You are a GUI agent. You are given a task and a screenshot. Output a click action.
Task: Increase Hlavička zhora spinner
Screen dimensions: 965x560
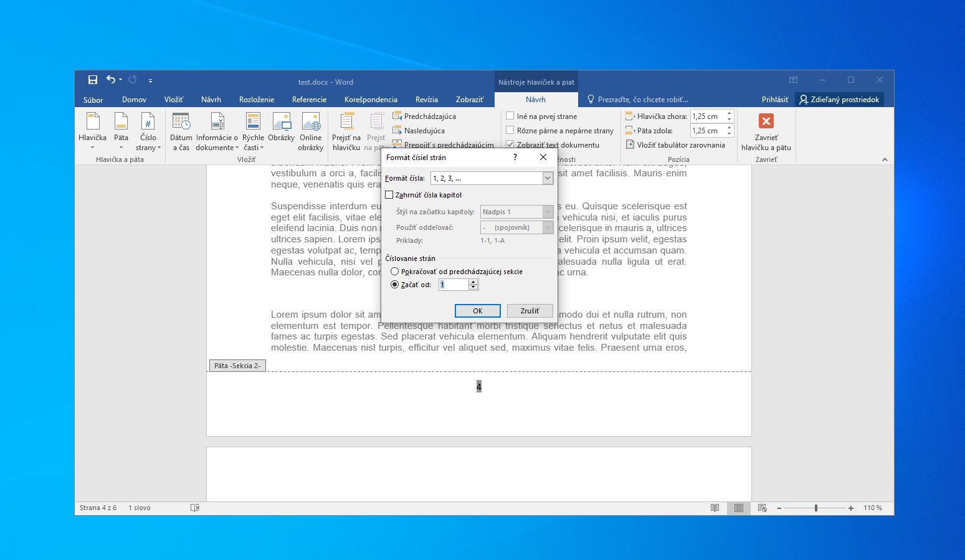[730, 113]
